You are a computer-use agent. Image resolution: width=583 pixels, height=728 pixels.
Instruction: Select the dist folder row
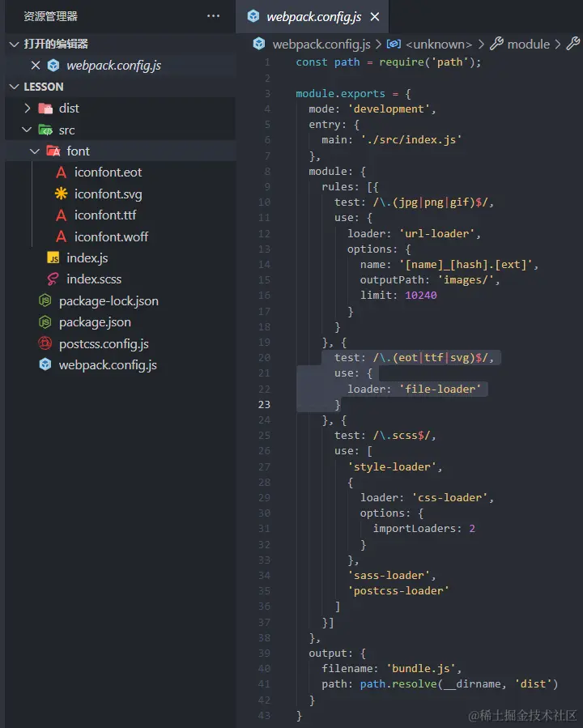(x=121, y=109)
